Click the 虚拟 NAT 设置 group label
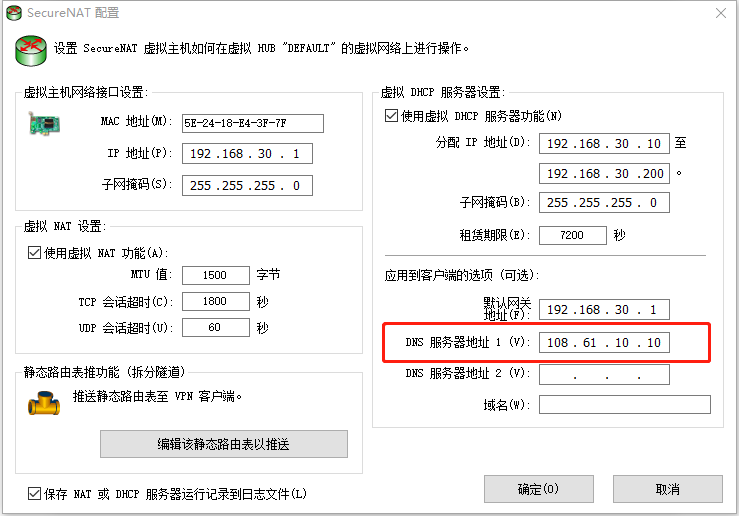The height and width of the screenshot is (516, 739). [65, 227]
